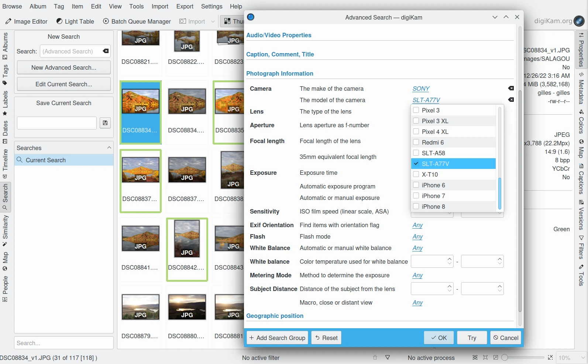Collapse the Searches panel header
Viewport: 588px width, 364px height.
pyautogui.click(x=109, y=148)
